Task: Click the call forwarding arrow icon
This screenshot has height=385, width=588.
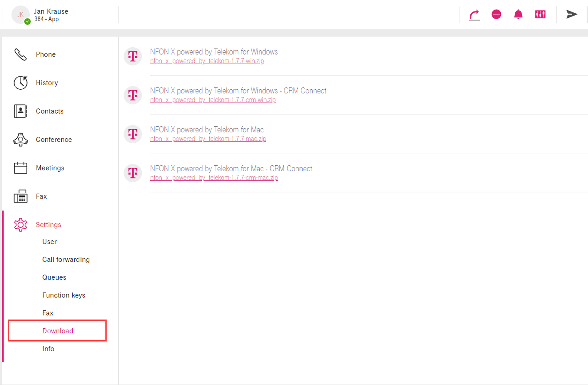Action: click(x=474, y=15)
